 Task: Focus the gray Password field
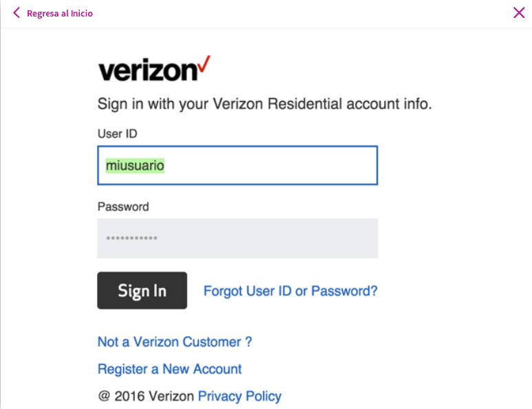(237, 238)
